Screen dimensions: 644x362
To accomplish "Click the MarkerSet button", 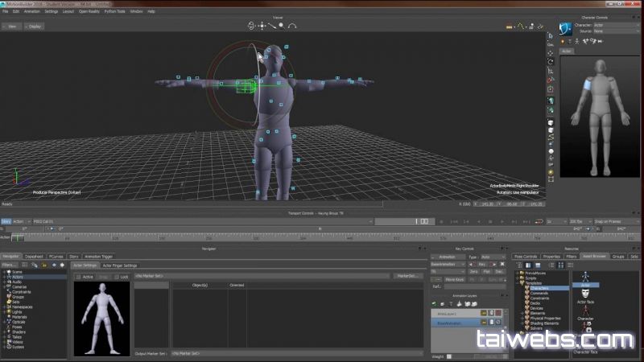I will (408, 275).
